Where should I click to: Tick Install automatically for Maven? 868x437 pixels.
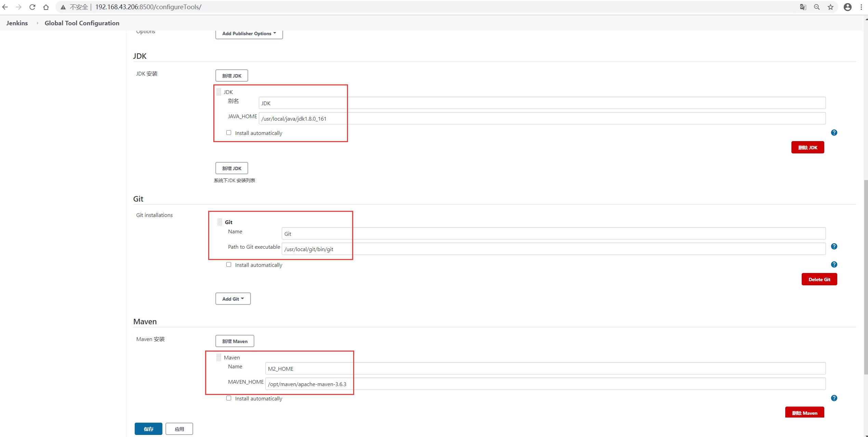(229, 398)
